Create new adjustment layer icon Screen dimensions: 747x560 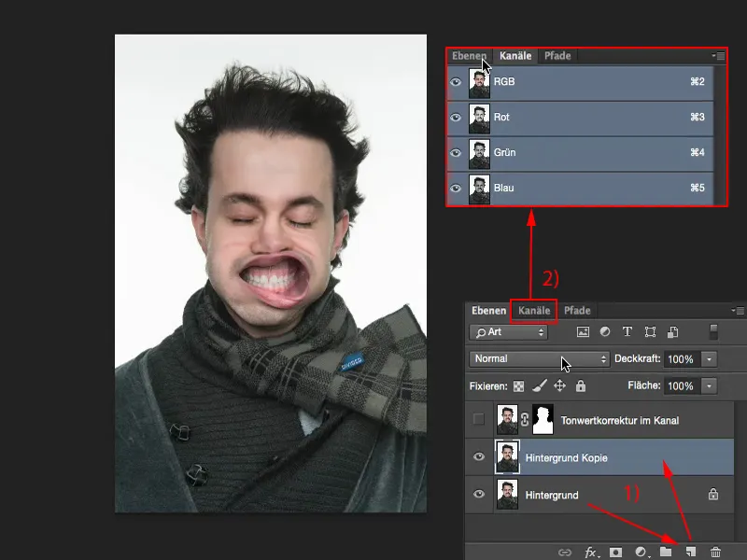coord(641,553)
